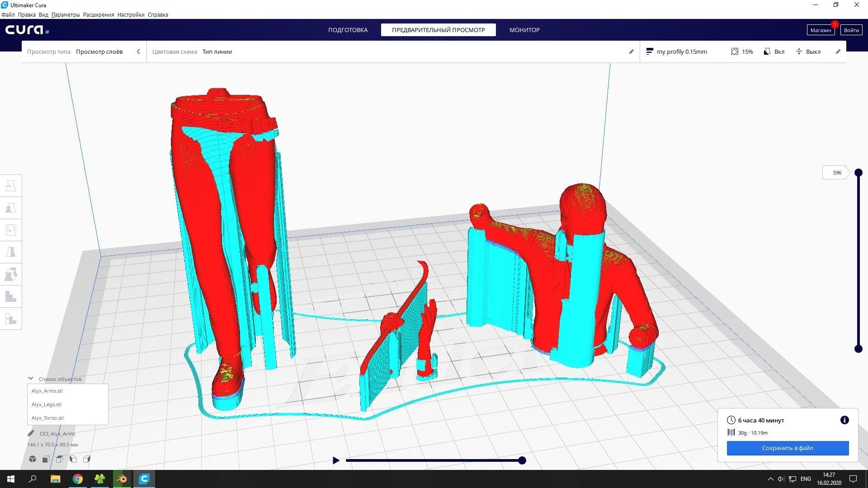Open Тип линии color scheme dropdown
Viewport: 868px width, 488px height.
click(217, 52)
